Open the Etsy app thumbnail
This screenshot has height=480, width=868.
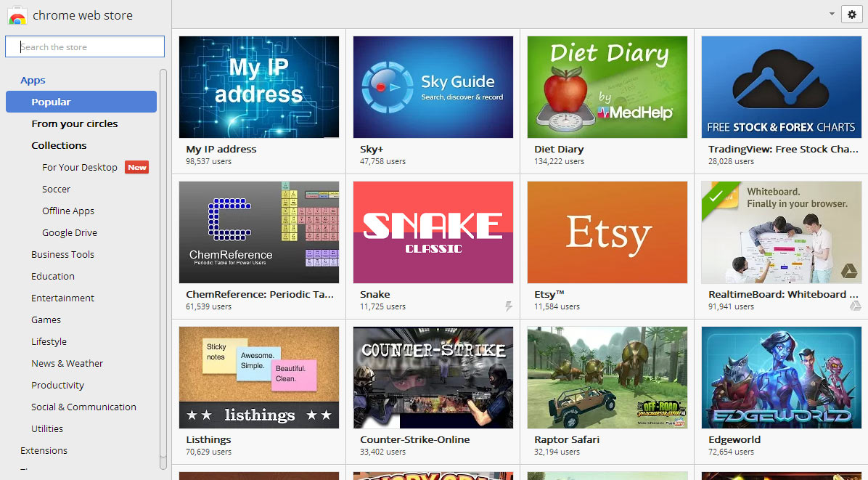[607, 232]
